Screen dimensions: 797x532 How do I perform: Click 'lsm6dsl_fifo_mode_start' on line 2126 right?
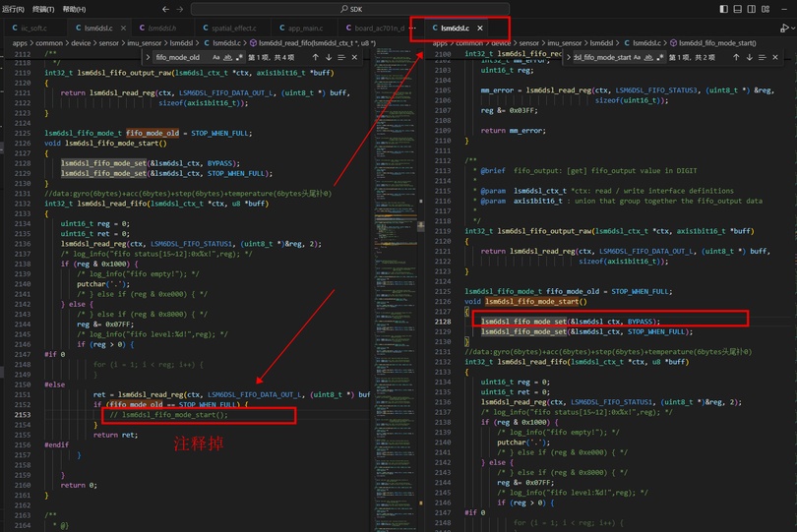pyautogui.click(x=531, y=301)
